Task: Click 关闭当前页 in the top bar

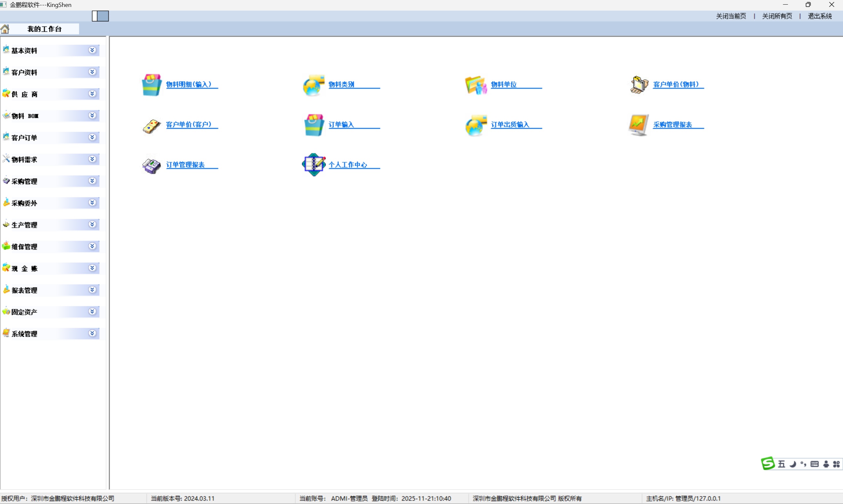Action: click(x=731, y=16)
